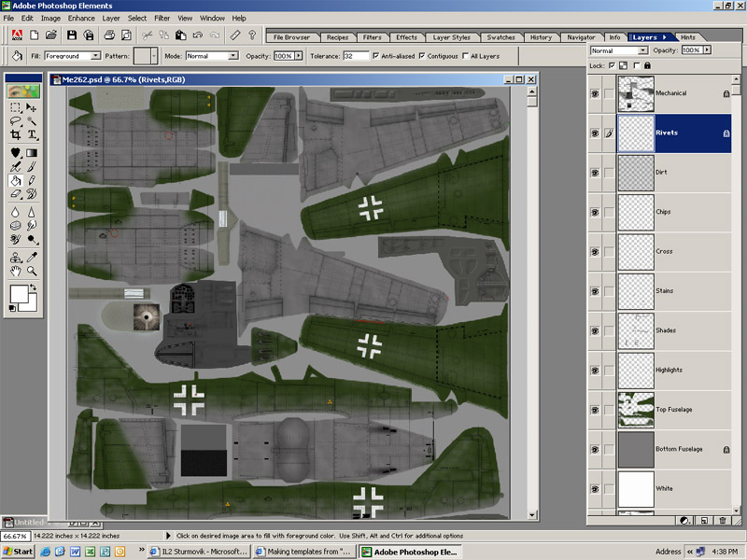Select the Lasso tool
Screen dimensions: 747x560
[x=15, y=121]
